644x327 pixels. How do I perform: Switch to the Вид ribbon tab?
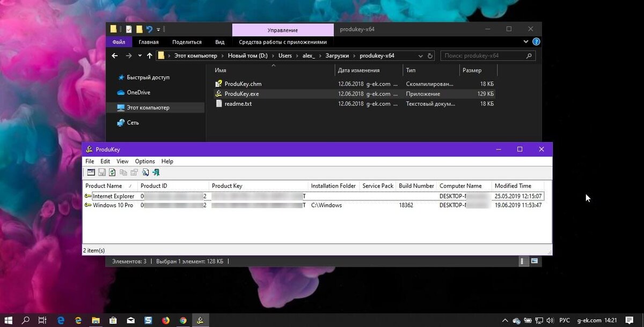(220, 42)
